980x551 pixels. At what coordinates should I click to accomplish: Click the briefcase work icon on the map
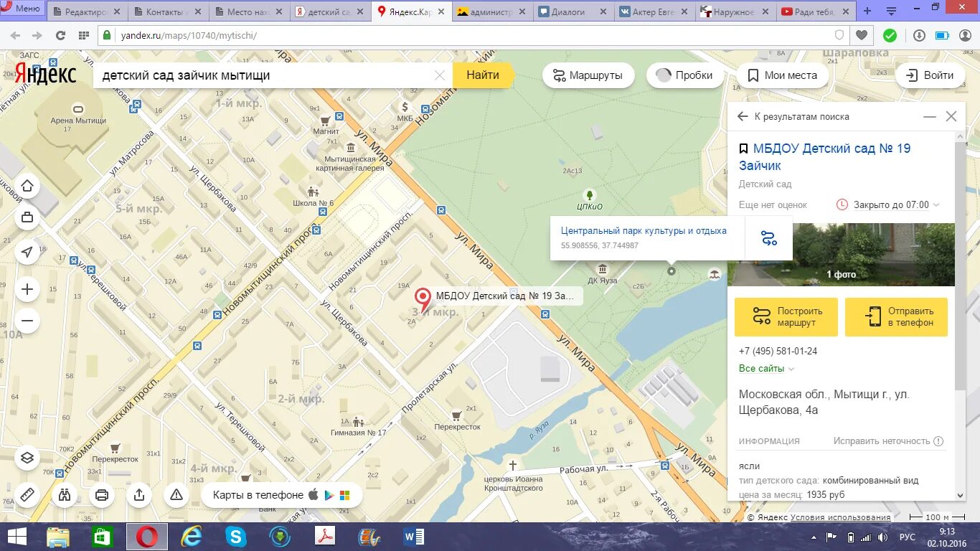[x=27, y=217]
